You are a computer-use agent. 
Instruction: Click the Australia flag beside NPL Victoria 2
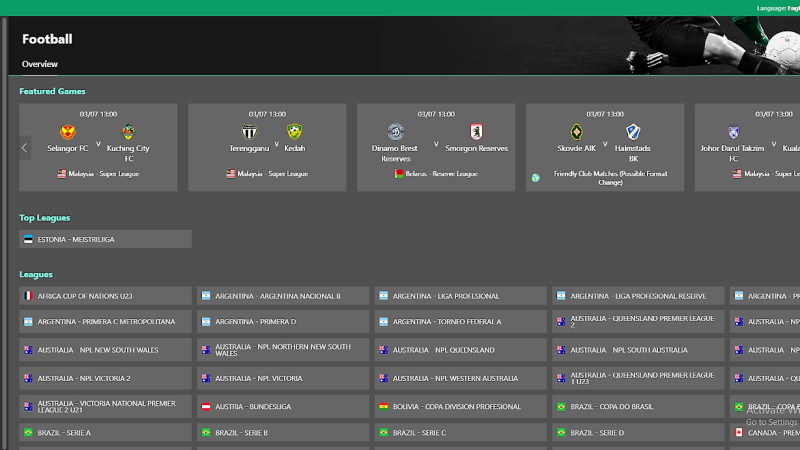pyautogui.click(x=28, y=378)
